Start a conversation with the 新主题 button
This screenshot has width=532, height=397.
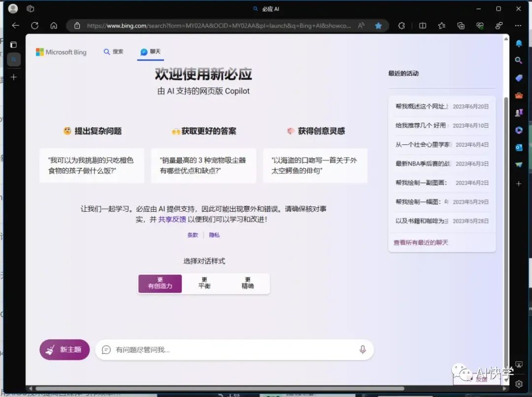(65, 349)
